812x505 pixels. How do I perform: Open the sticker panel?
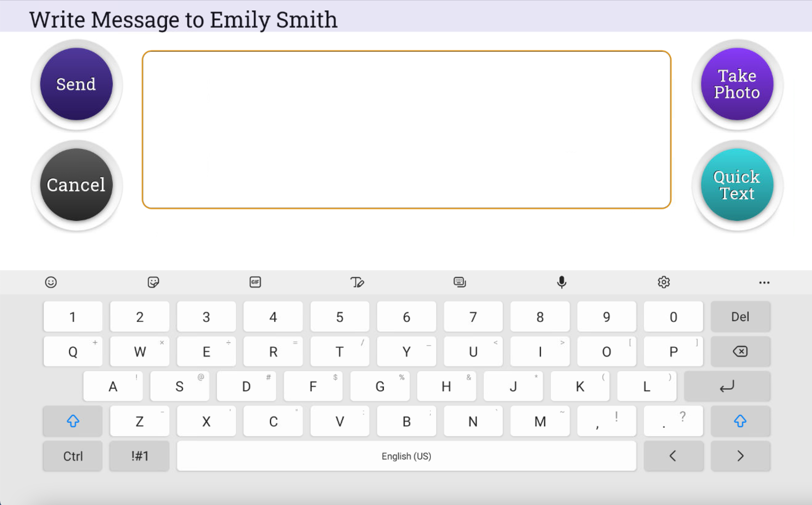(x=154, y=282)
